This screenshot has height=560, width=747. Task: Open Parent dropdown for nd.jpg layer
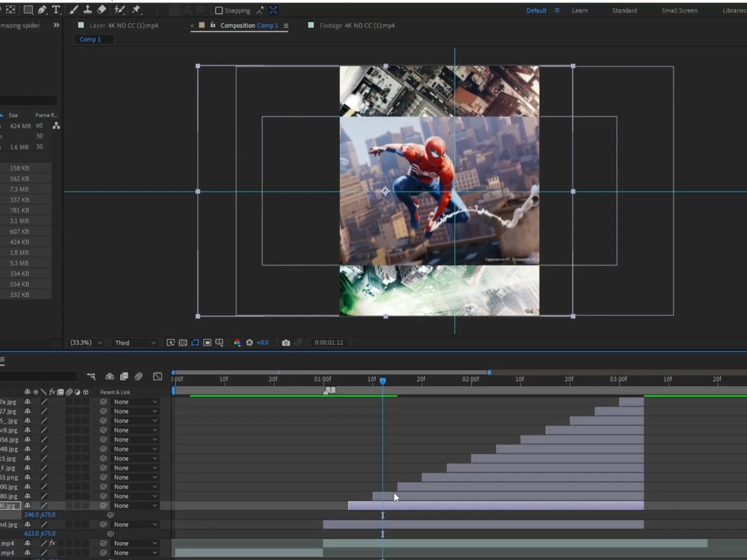(135, 524)
